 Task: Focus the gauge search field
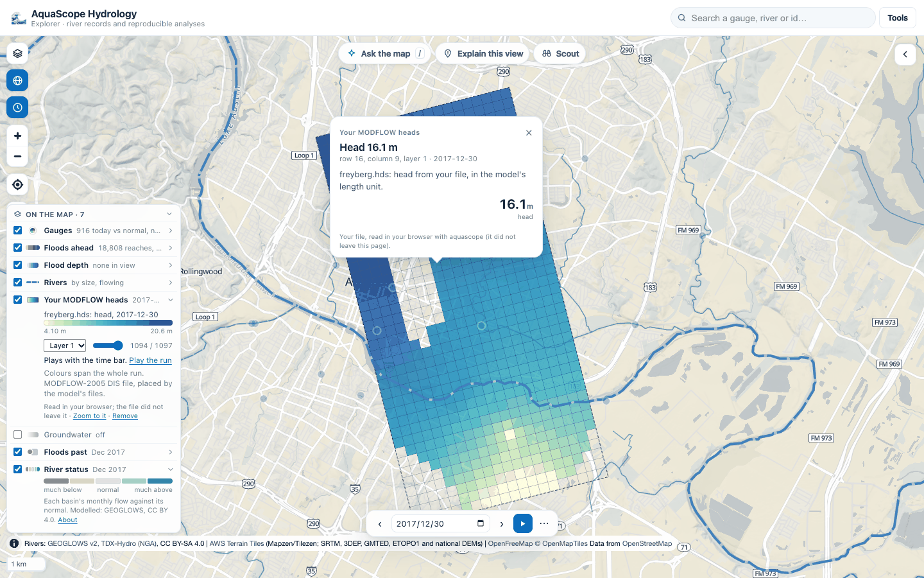tap(773, 18)
